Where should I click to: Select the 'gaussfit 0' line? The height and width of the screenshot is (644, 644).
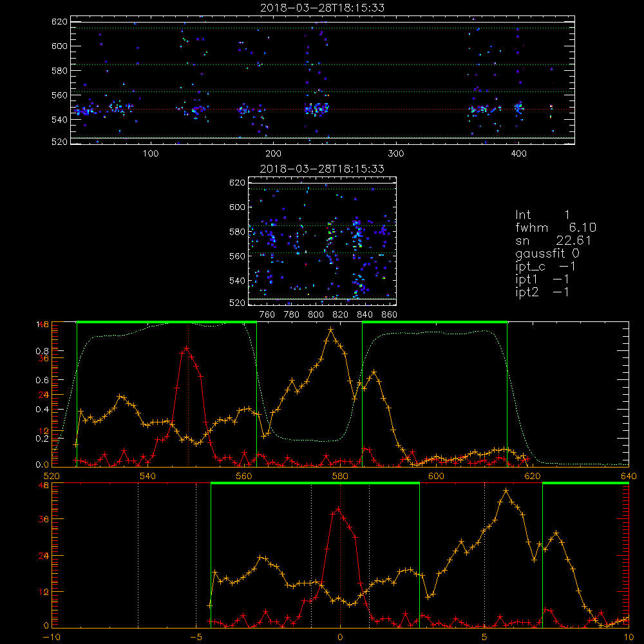(547, 253)
